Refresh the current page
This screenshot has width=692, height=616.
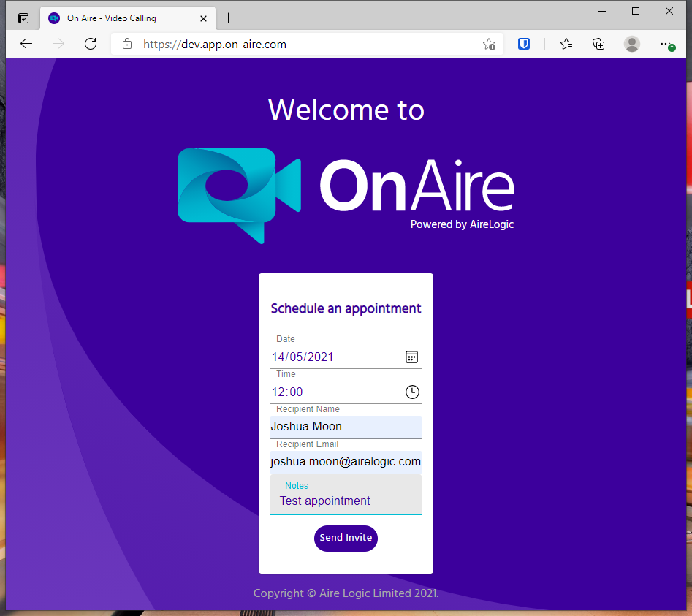coord(91,44)
